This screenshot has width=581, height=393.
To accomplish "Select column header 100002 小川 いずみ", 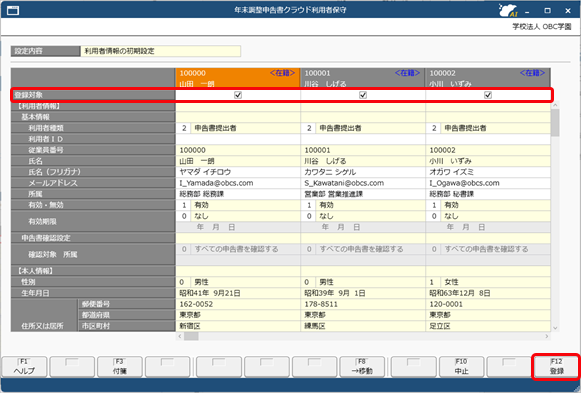I will (x=488, y=78).
